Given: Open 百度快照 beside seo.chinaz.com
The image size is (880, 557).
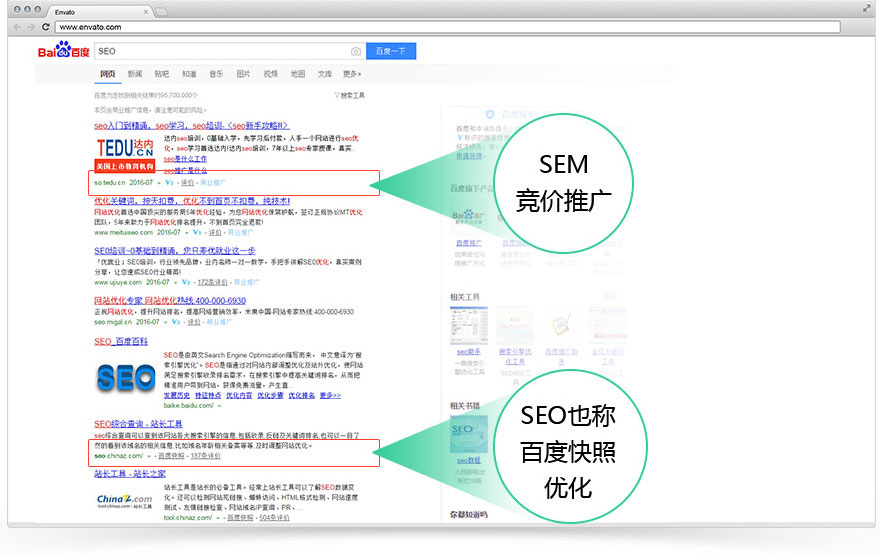Looking at the screenshot, I should (171, 455).
